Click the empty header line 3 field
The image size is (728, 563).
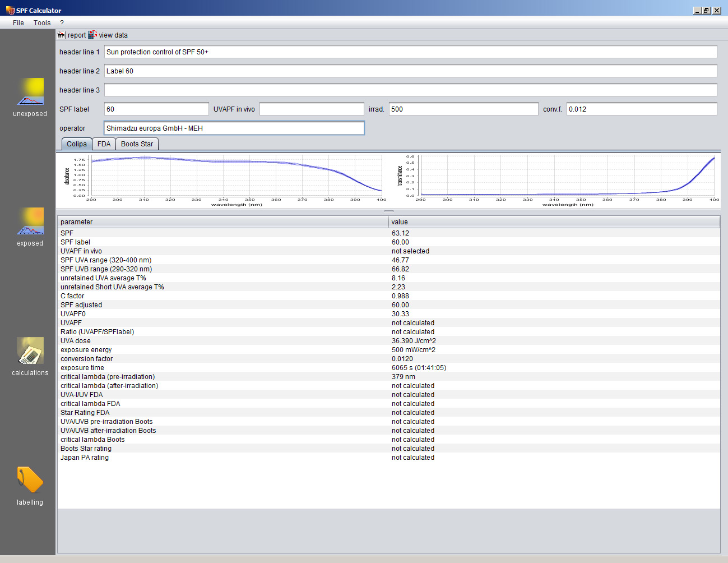pyautogui.click(x=411, y=90)
